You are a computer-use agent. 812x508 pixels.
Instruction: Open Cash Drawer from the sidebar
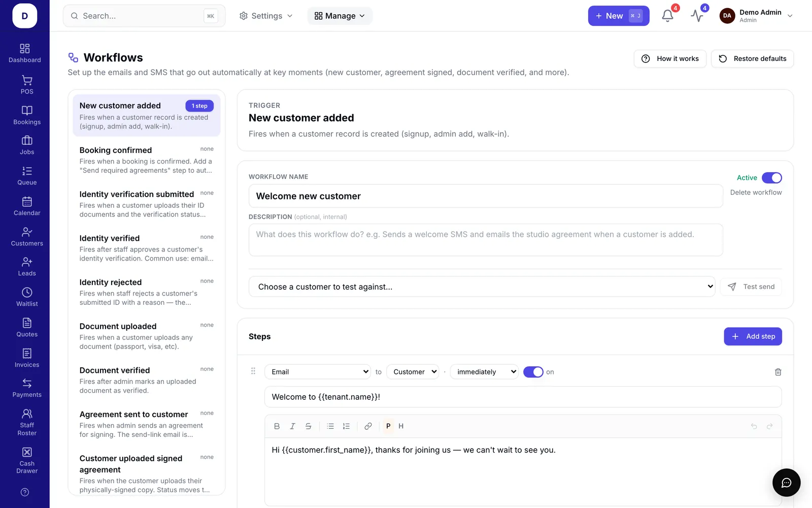coord(27,460)
